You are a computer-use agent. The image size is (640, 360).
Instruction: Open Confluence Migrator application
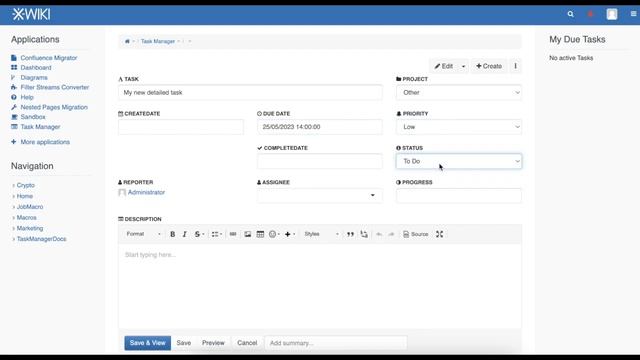pyautogui.click(x=49, y=58)
